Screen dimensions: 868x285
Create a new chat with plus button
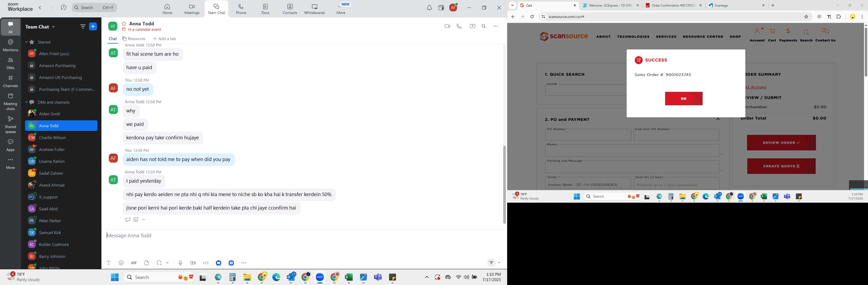93,27
